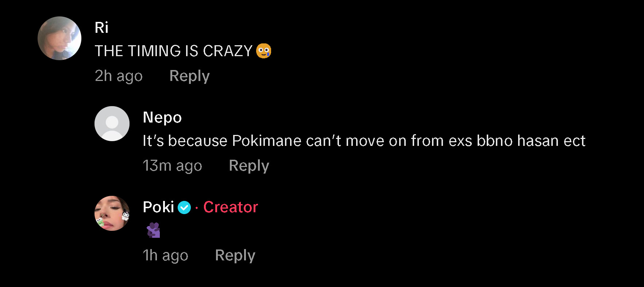Click the default avatar of Nepo
The image size is (644, 287).
point(112,124)
